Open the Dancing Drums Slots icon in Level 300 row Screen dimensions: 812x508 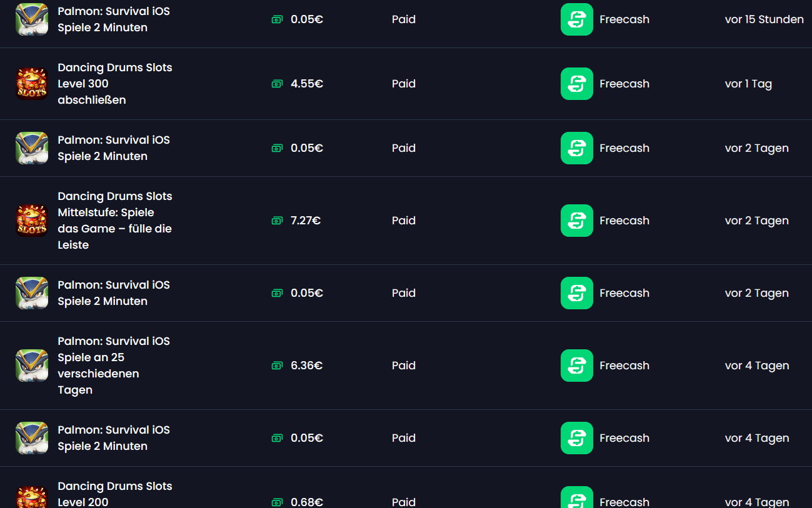[x=32, y=84]
